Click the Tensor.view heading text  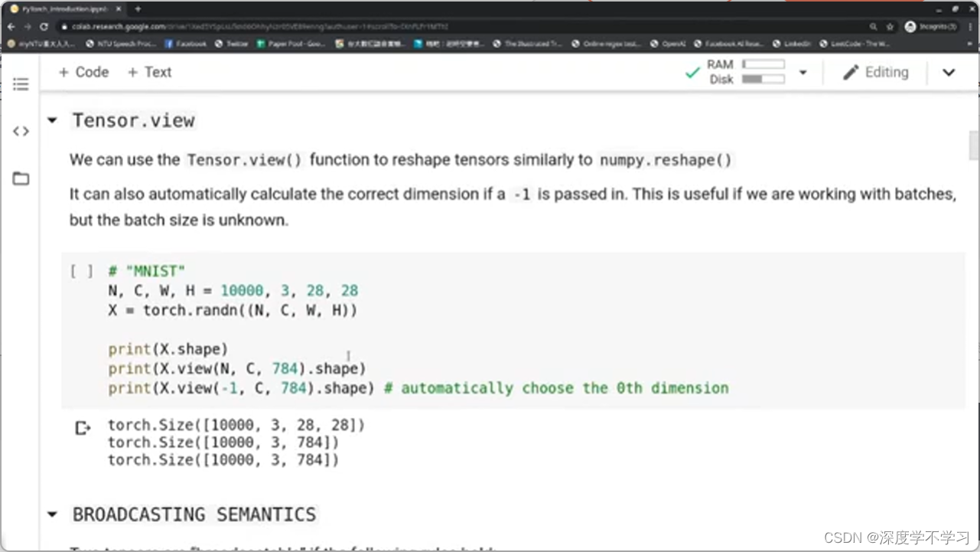(x=133, y=120)
